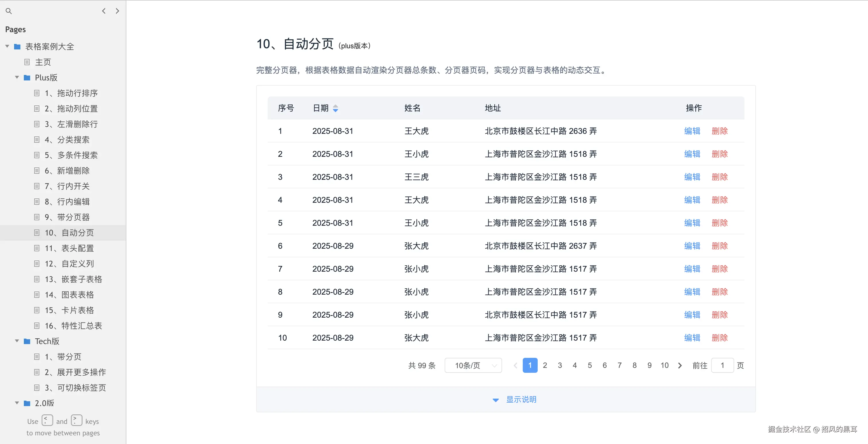Viewport: 868px width, 444px height.
Task: Click the date column sort arrows
Action: 335,108
